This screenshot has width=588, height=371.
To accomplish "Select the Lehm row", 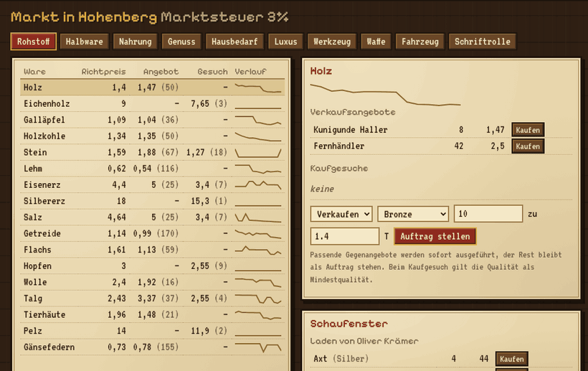I will click(152, 169).
